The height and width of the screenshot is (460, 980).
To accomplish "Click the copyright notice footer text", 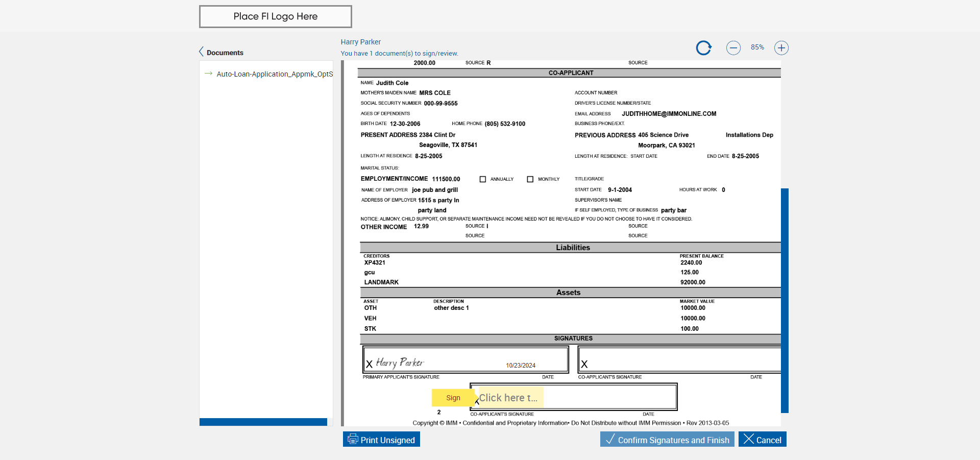I will coord(571,423).
